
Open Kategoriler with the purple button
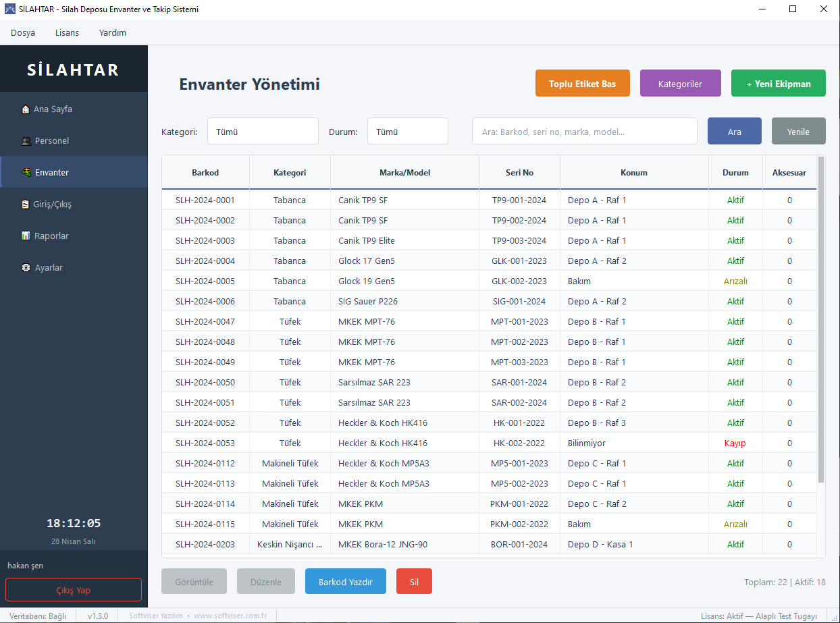point(681,84)
